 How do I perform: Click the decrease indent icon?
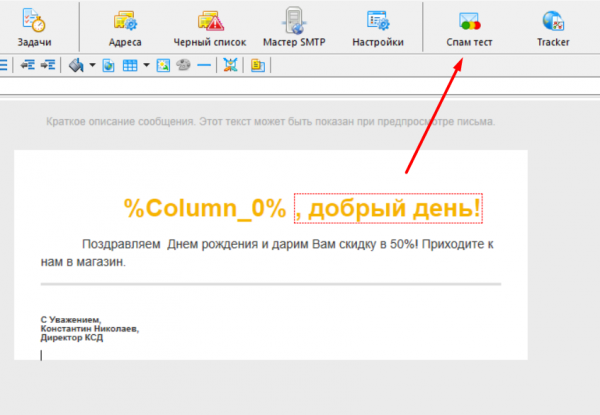pyautogui.click(x=28, y=65)
